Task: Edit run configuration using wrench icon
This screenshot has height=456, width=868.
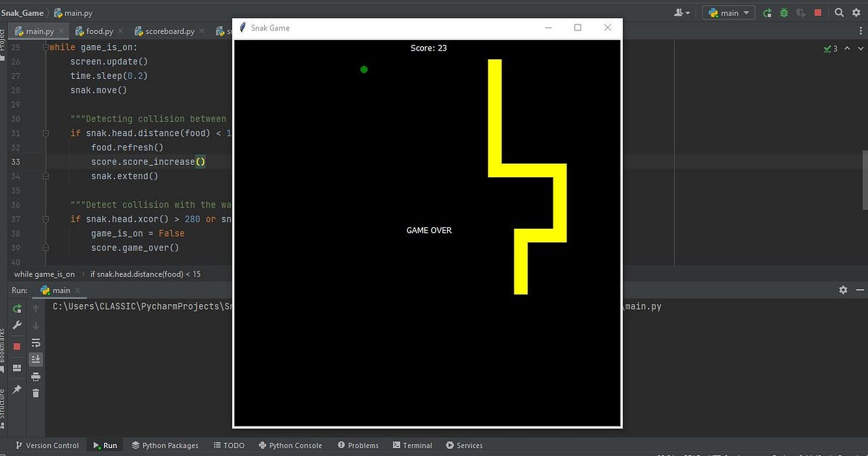Action: pyautogui.click(x=17, y=324)
